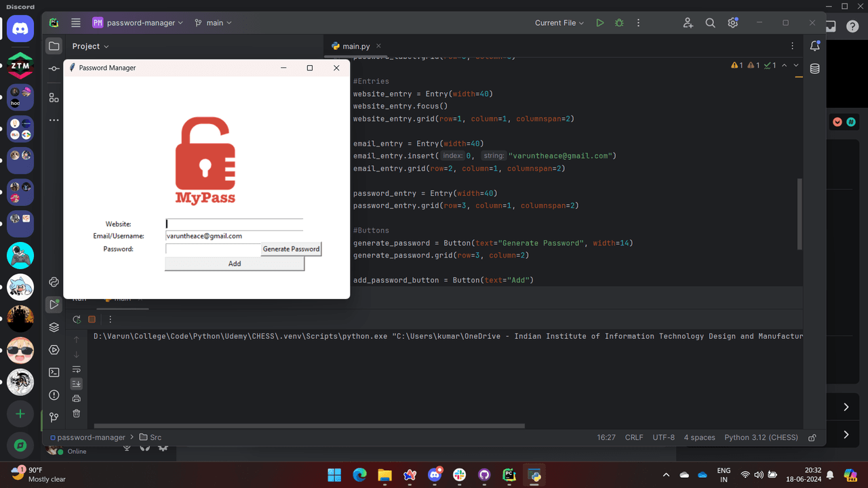Open Search Everywhere magnifier icon
This screenshot has width=868, height=488.
[710, 23]
